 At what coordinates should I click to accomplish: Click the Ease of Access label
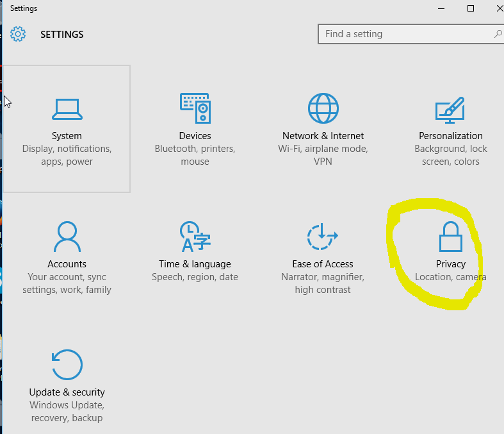pos(323,264)
